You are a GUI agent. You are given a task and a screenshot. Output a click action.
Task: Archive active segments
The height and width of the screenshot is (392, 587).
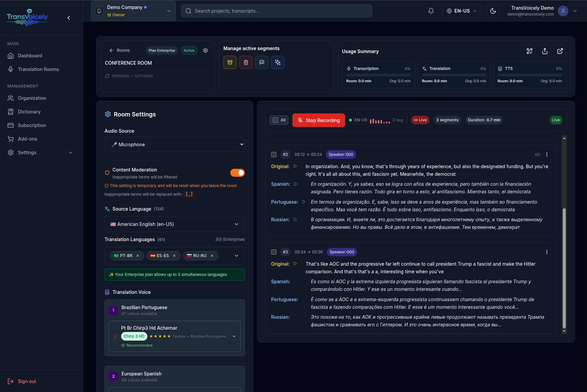230,62
